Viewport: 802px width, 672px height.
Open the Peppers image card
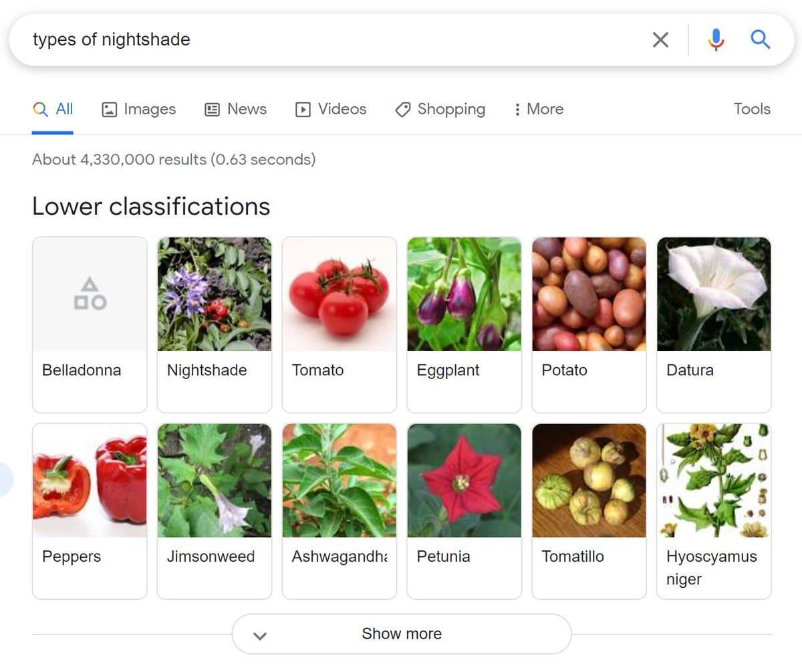[90, 510]
